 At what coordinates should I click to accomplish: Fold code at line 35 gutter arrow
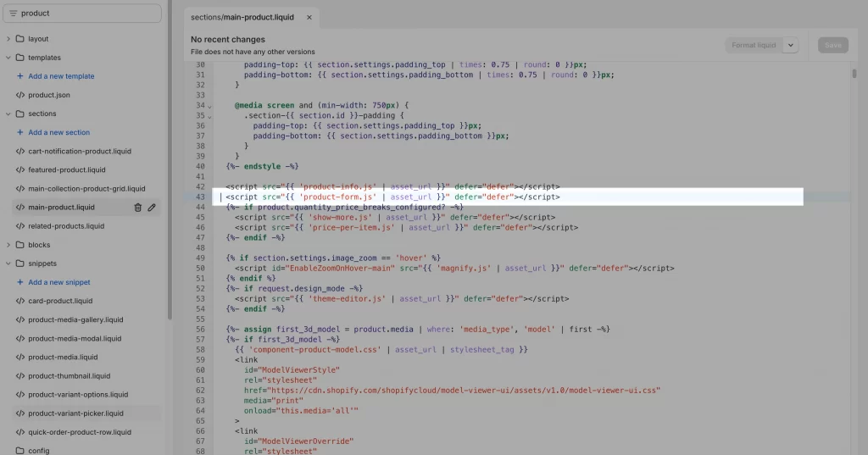[209, 116]
